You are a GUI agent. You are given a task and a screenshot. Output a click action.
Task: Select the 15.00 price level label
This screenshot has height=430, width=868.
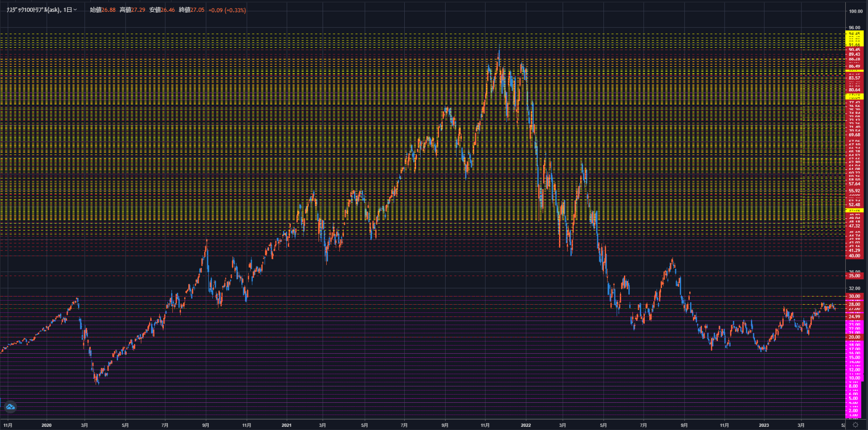[x=854, y=357]
